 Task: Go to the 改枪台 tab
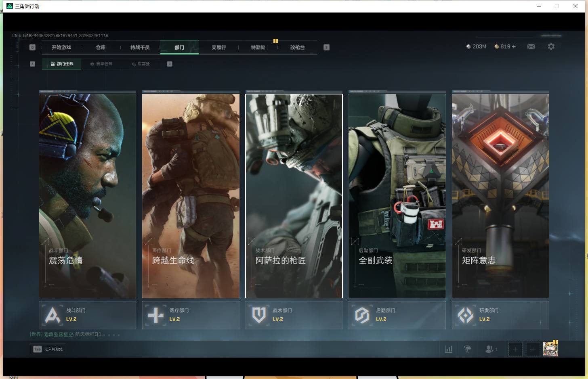297,47
